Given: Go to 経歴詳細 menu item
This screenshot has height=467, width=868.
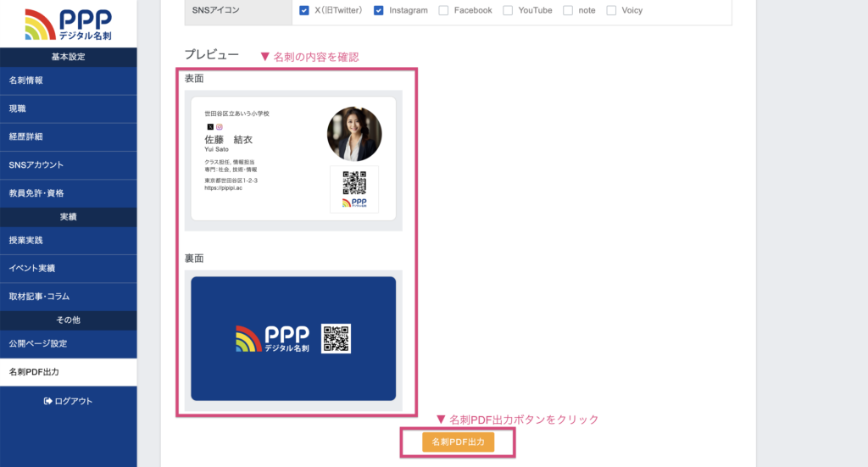Looking at the screenshot, I should 69,137.
